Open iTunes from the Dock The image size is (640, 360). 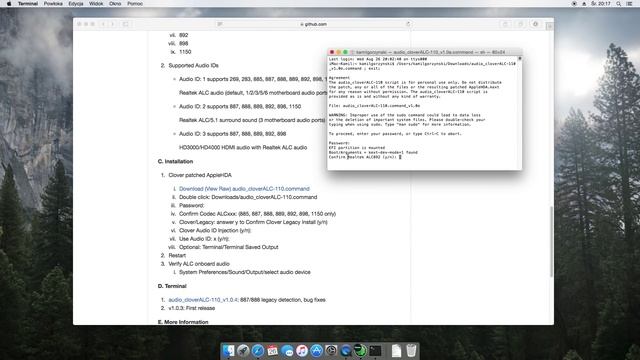302,351
